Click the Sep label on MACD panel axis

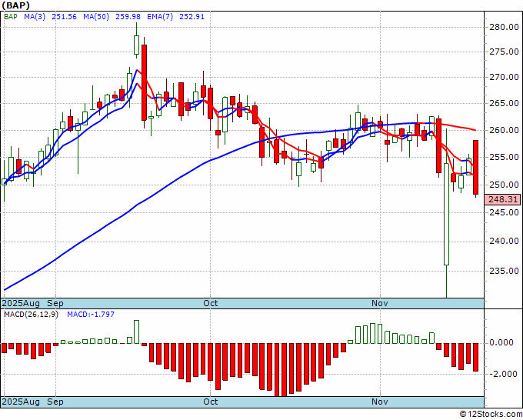click(x=55, y=402)
